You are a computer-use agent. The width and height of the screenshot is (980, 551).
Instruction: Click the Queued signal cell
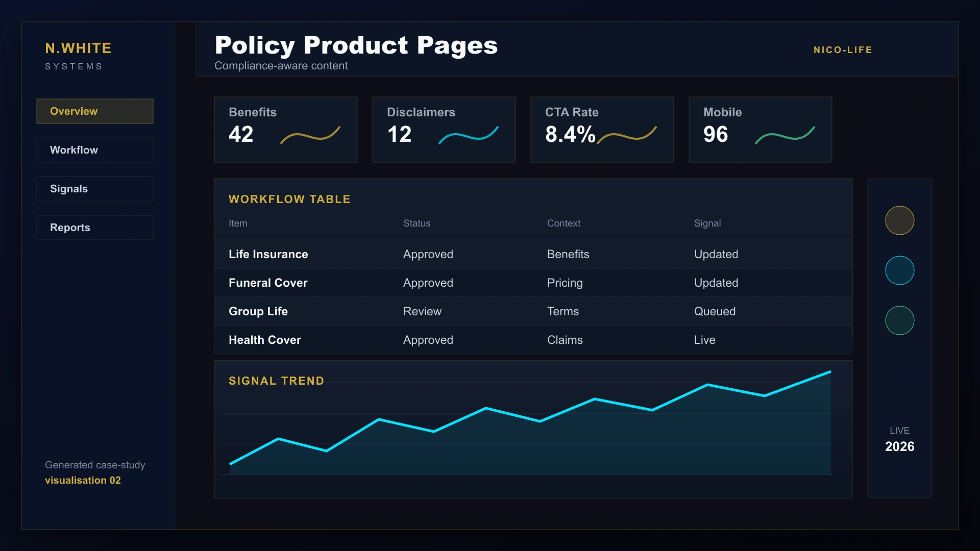(715, 311)
